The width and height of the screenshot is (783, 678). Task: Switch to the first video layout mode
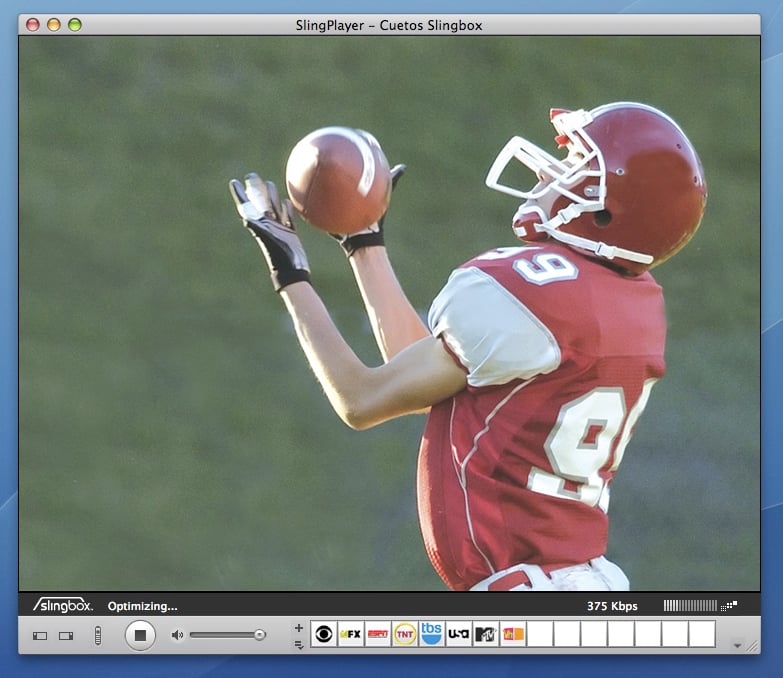pyautogui.click(x=40, y=635)
